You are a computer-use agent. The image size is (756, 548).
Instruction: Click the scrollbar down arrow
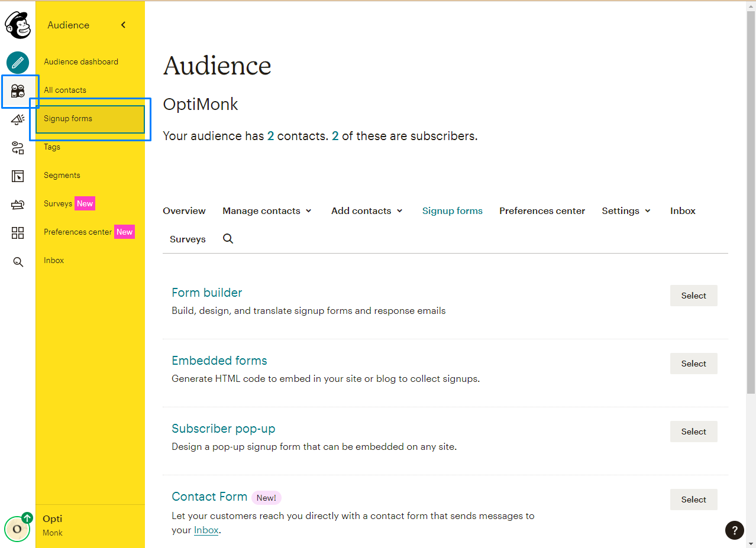(751, 543)
